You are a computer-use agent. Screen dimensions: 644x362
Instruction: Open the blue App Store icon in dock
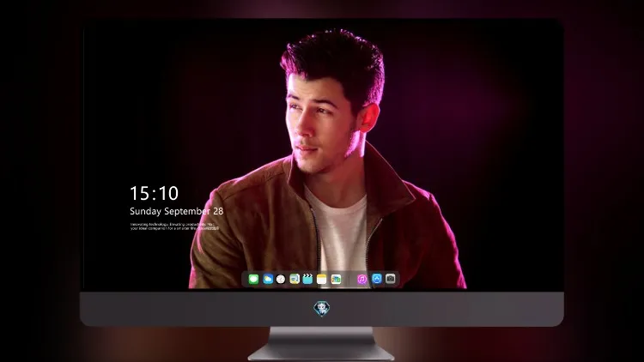click(377, 279)
